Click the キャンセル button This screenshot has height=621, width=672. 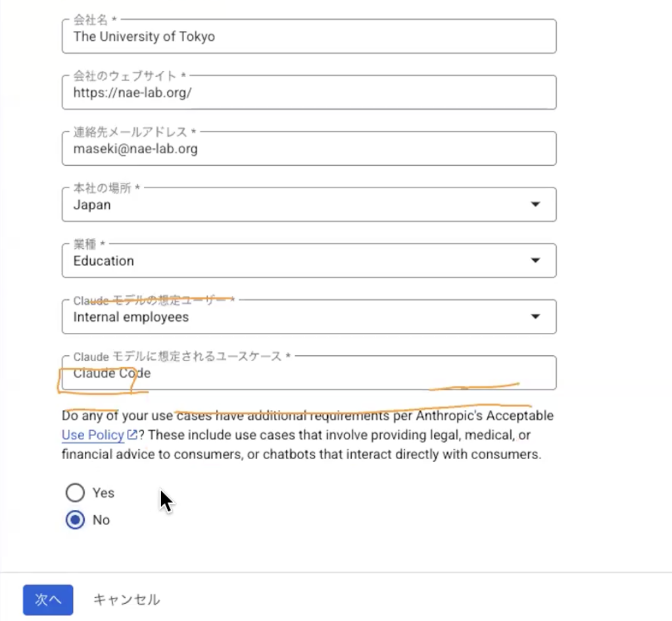point(126,599)
